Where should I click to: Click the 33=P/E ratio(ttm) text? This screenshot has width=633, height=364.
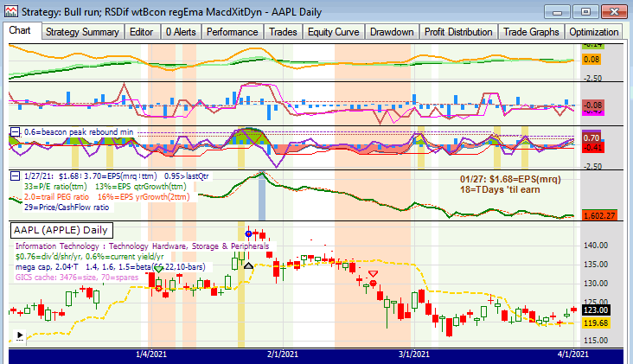click(x=54, y=187)
